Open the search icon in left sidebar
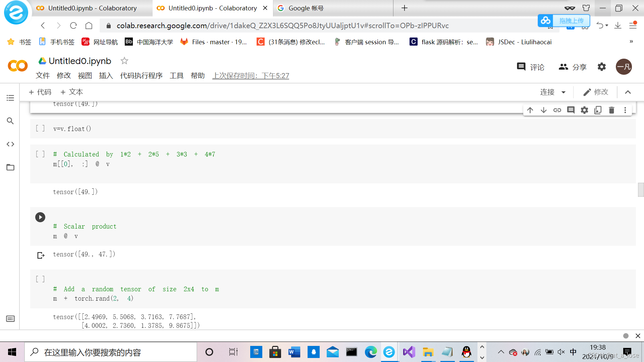Screen dimensions: 644x362 pyautogui.click(x=10, y=121)
